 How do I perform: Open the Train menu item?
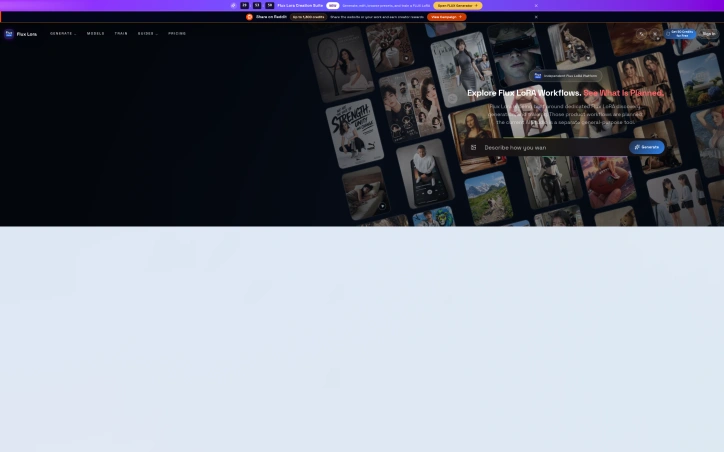point(121,34)
